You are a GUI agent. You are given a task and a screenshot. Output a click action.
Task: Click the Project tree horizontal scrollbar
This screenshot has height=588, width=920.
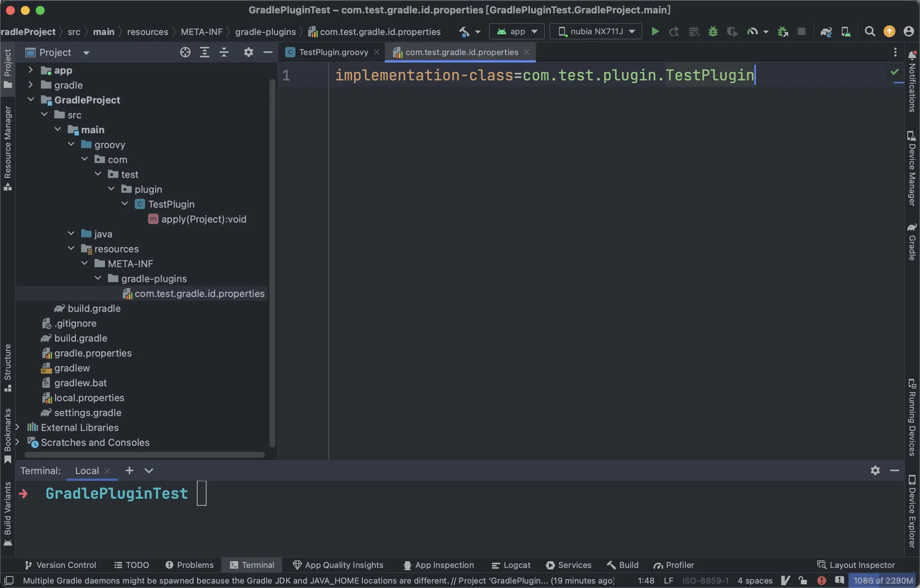pos(144,455)
